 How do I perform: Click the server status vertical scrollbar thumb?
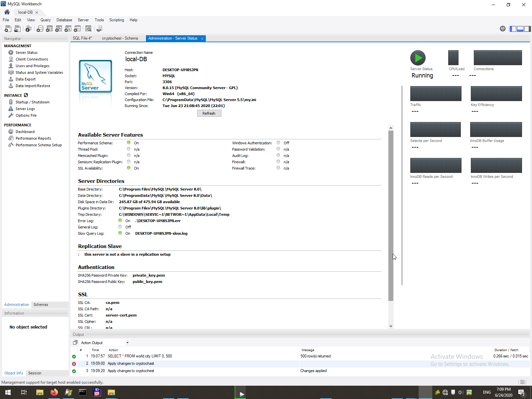[x=391, y=216]
